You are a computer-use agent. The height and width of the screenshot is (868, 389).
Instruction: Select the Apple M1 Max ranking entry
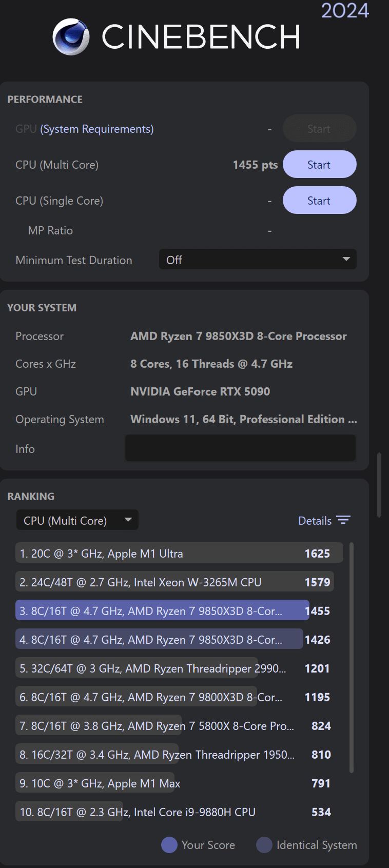point(174,783)
